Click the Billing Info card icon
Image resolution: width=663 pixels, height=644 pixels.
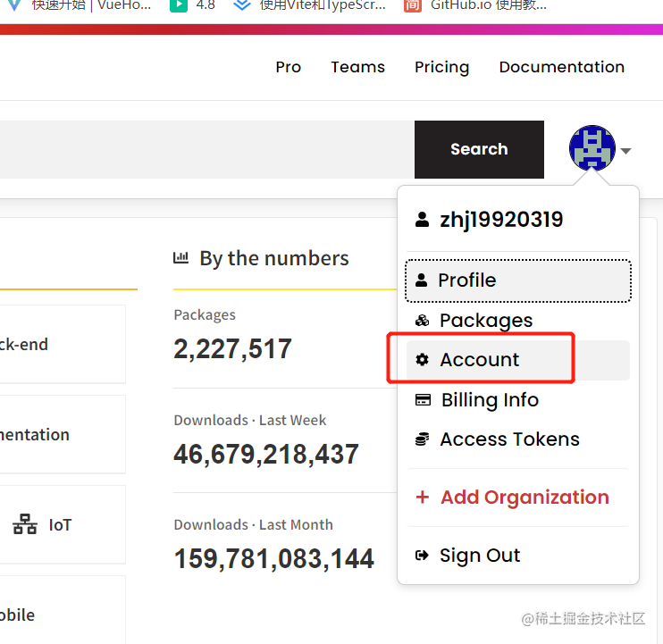tap(423, 400)
